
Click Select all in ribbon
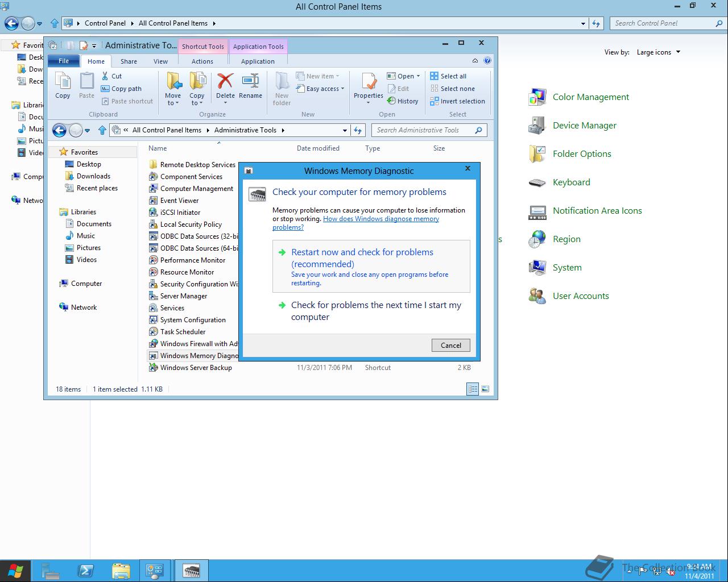tap(448, 76)
